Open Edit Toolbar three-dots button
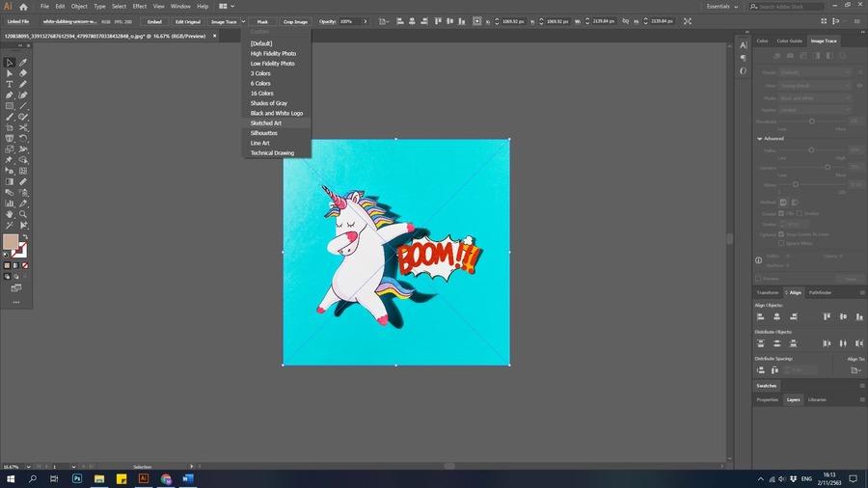This screenshot has width=868, height=488. 16,302
